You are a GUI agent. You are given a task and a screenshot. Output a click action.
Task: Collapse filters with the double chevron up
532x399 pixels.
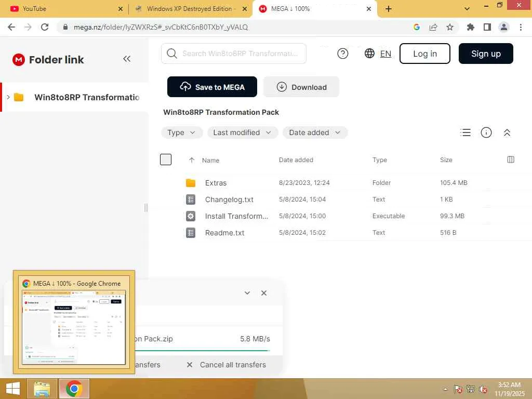coord(507,132)
